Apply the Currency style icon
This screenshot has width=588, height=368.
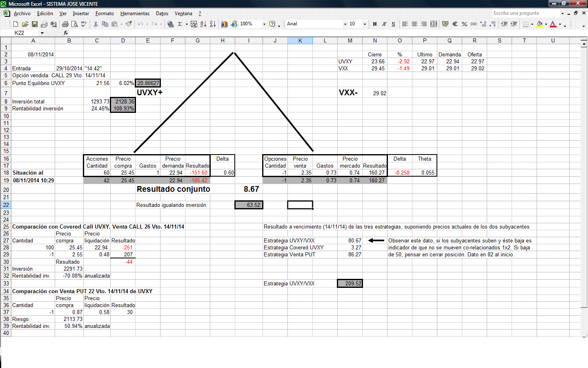[x=445, y=24]
